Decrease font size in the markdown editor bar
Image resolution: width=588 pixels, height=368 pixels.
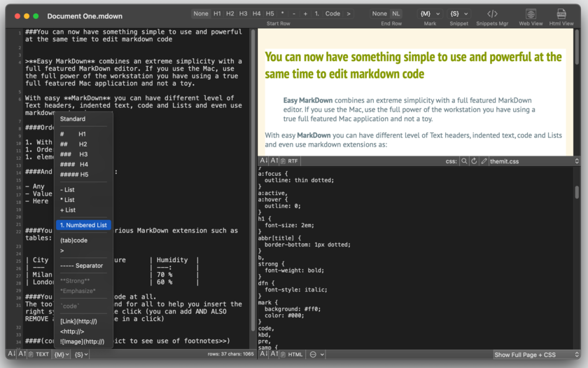coord(12,354)
